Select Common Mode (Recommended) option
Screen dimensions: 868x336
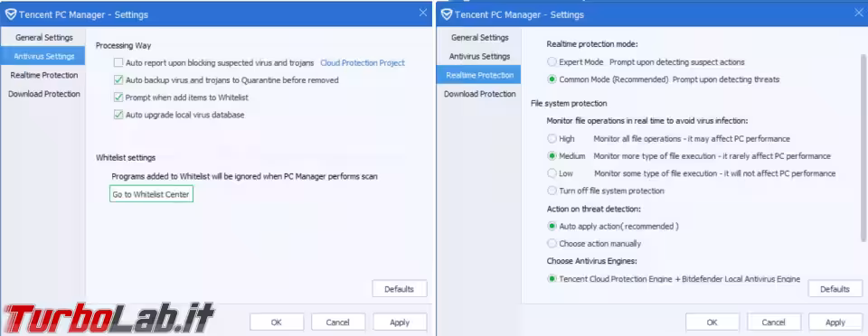[x=552, y=79]
